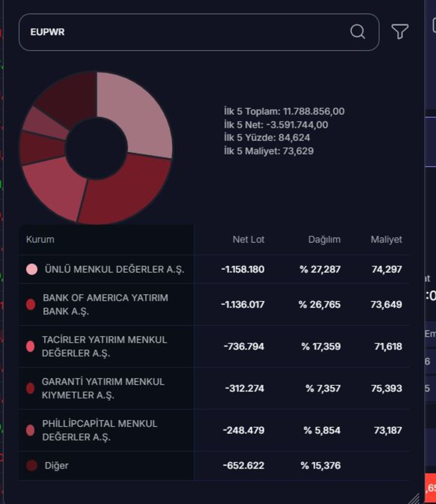Open the filter funnel icon
The image size is (436, 504).
[400, 32]
